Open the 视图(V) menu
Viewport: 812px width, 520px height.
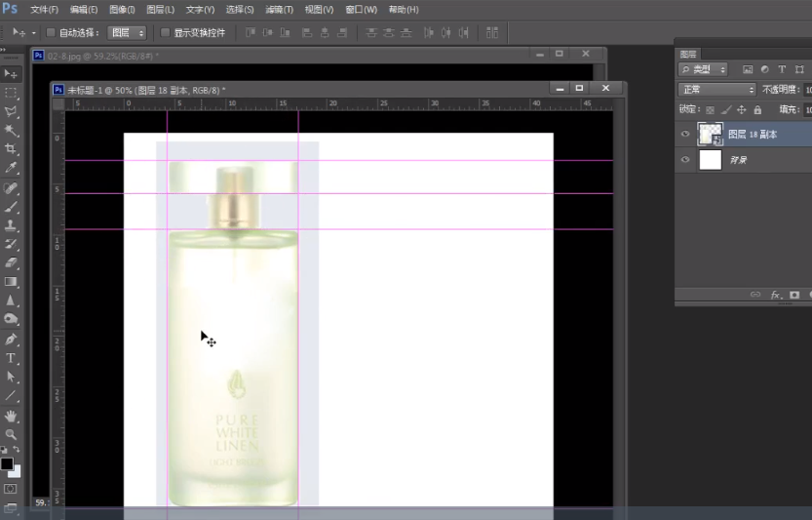pyautogui.click(x=319, y=10)
